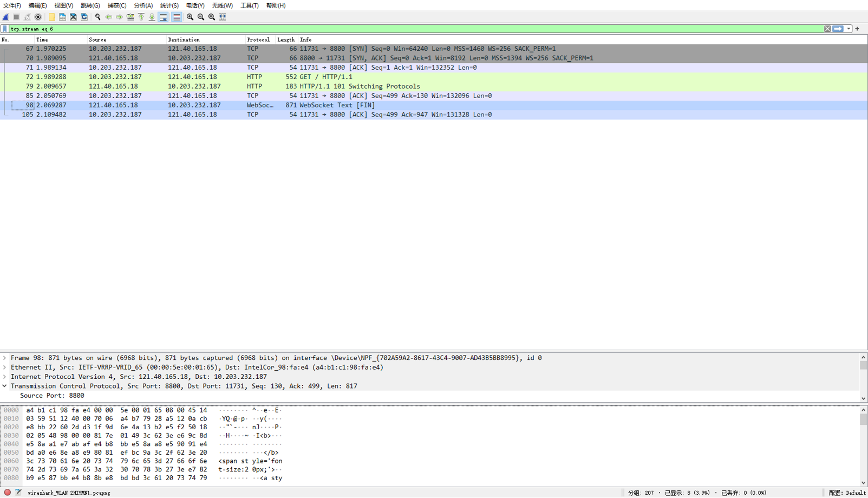
Task: Select packet 70 SYN, ACK row
Action: pos(434,58)
